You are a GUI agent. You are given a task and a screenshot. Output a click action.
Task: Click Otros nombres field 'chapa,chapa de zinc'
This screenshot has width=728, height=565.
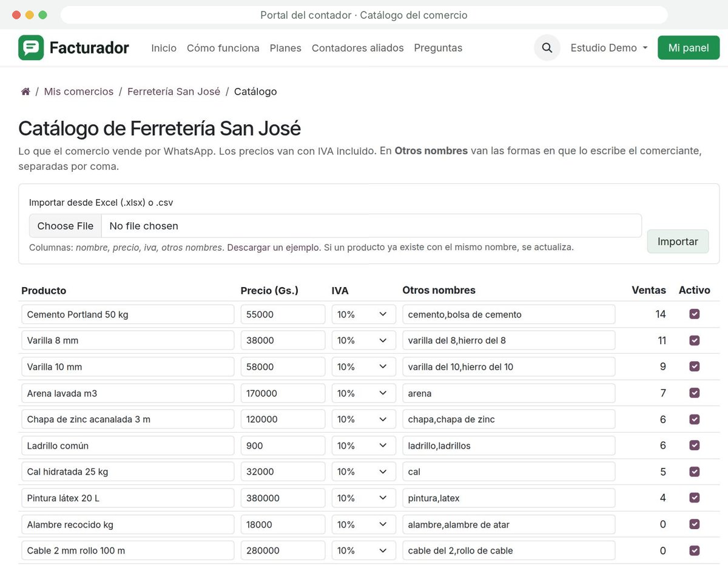pyautogui.click(x=508, y=419)
